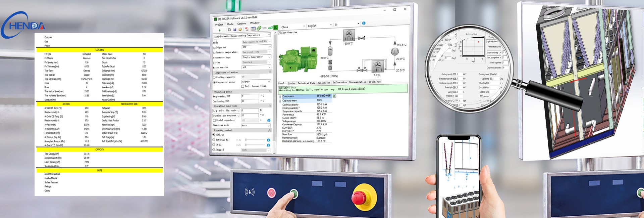The height and width of the screenshot is (218, 644).
Task: Open the Mode menu
Action: (x=230, y=24)
